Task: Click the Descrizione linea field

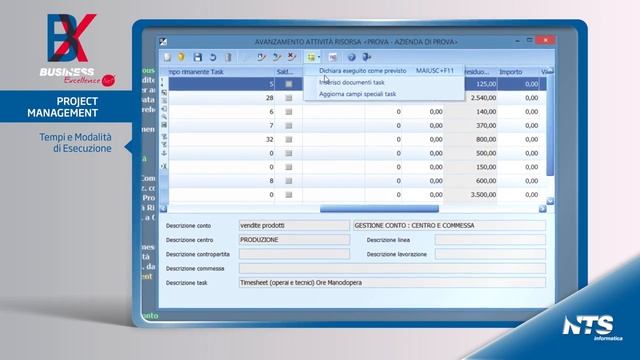Action: tap(490, 240)
